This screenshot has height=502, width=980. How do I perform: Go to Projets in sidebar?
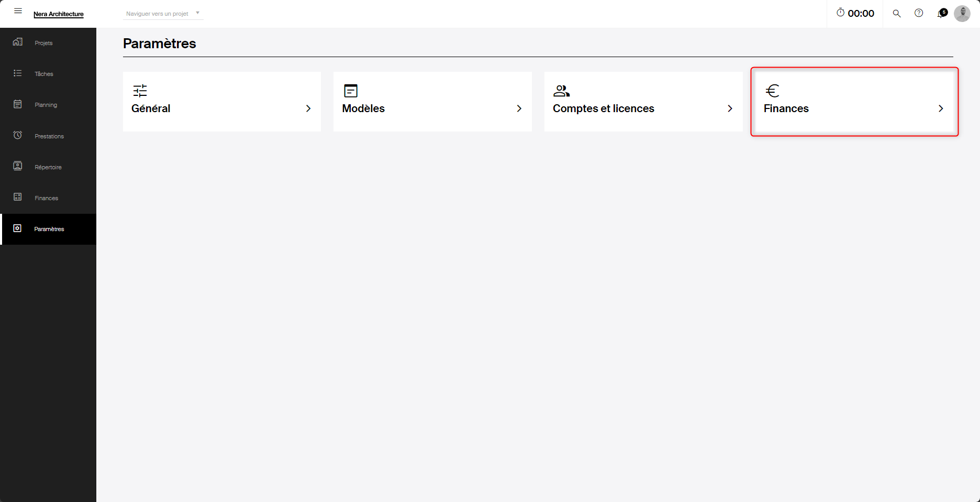point(43,43)
